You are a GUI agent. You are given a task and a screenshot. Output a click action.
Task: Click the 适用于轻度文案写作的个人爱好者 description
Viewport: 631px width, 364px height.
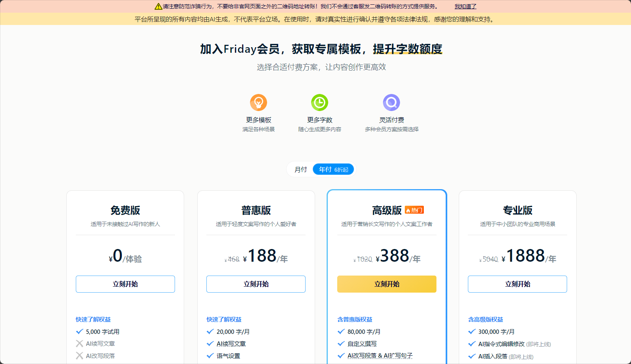point(256,224)
